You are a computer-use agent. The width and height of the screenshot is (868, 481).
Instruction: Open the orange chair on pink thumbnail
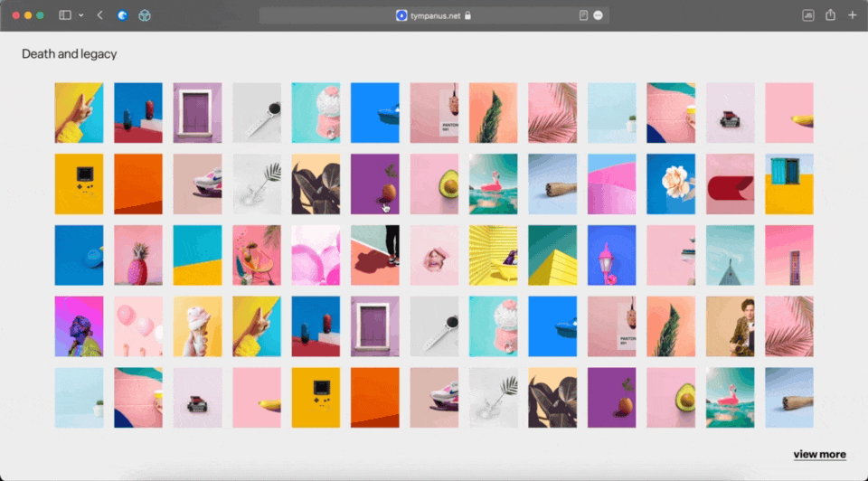(257, 255)
